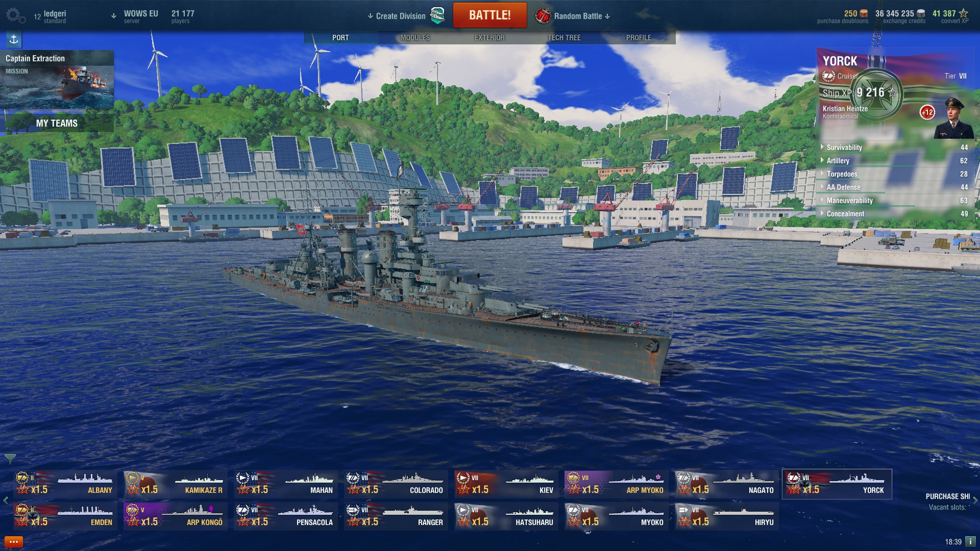Start the match with the BATTLE! button
The image size is (980, 551).
490,15
